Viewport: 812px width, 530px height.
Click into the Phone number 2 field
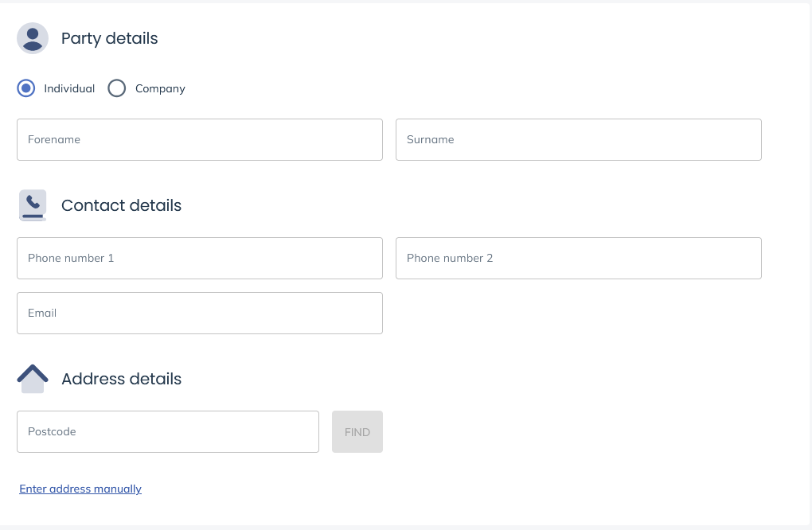click(579, 259)
